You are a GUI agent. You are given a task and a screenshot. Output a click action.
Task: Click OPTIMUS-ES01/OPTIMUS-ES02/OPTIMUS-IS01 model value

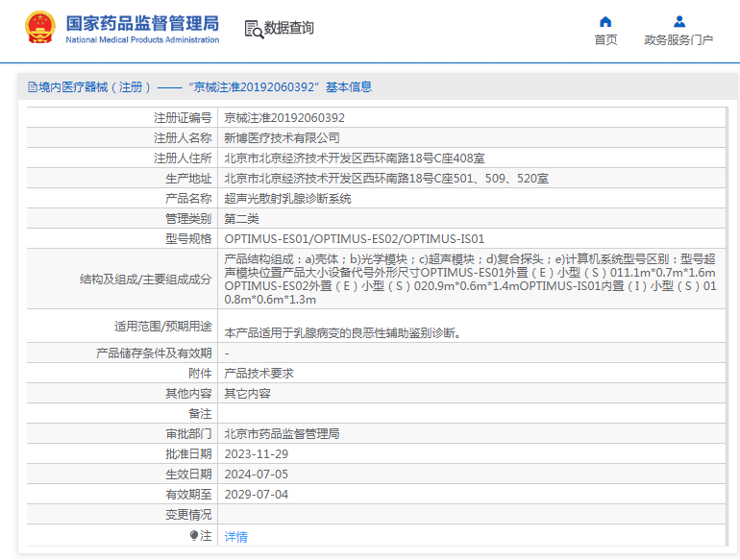(x=355, y=239)
